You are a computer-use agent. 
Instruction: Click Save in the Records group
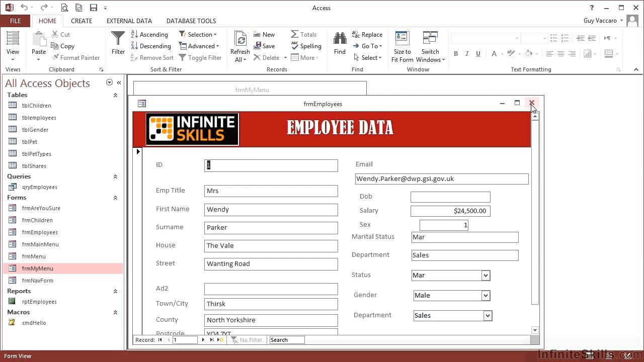point(264,46)
